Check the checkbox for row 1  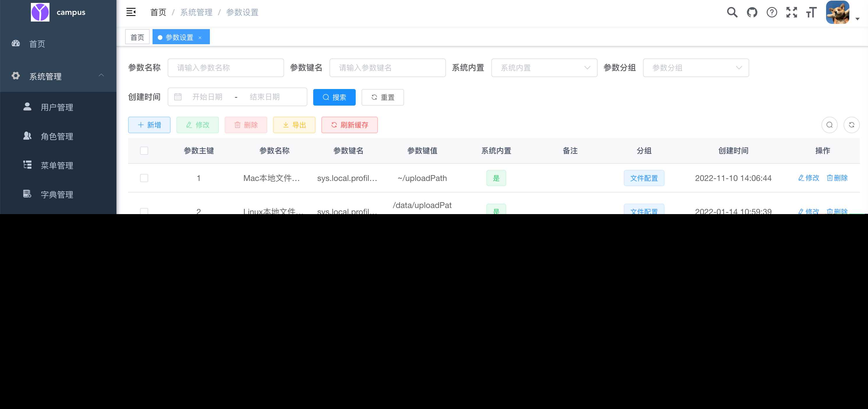point(144,178)
